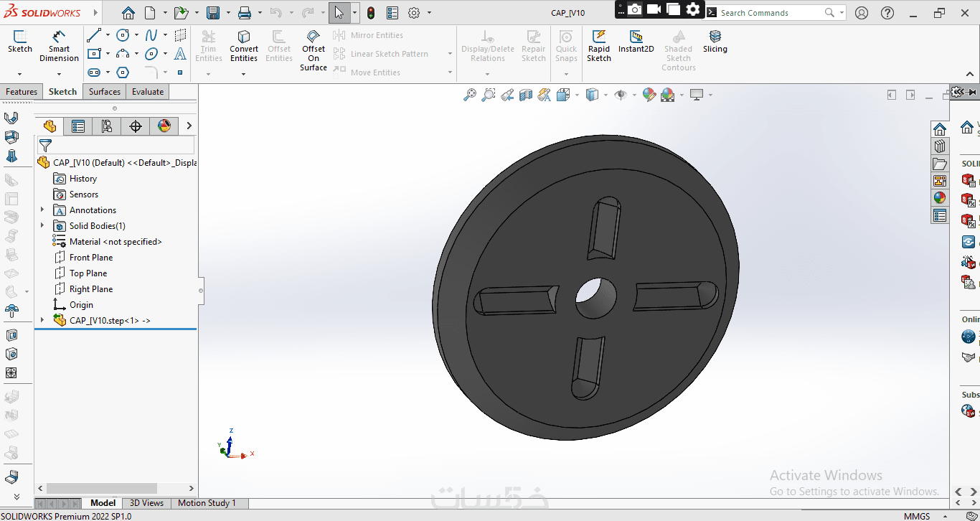Toggle Instant2D mode
Viewport: 980px width, 521px height.
636,41
